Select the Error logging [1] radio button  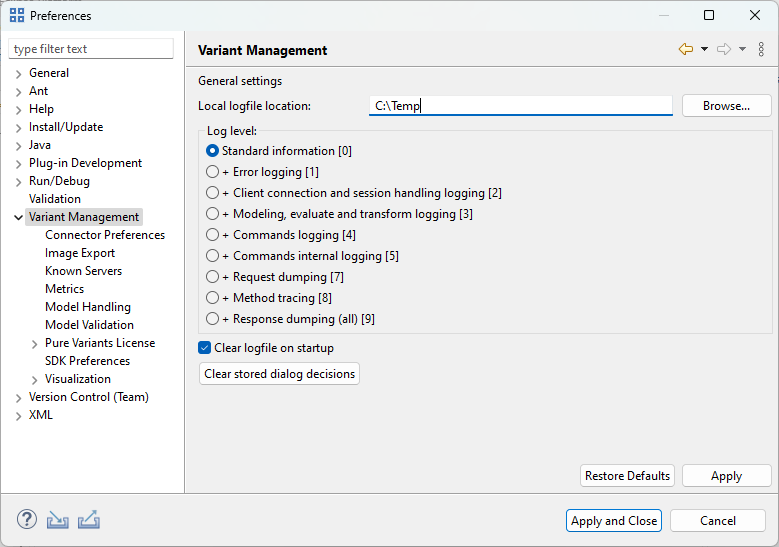(x=212, y=172)
